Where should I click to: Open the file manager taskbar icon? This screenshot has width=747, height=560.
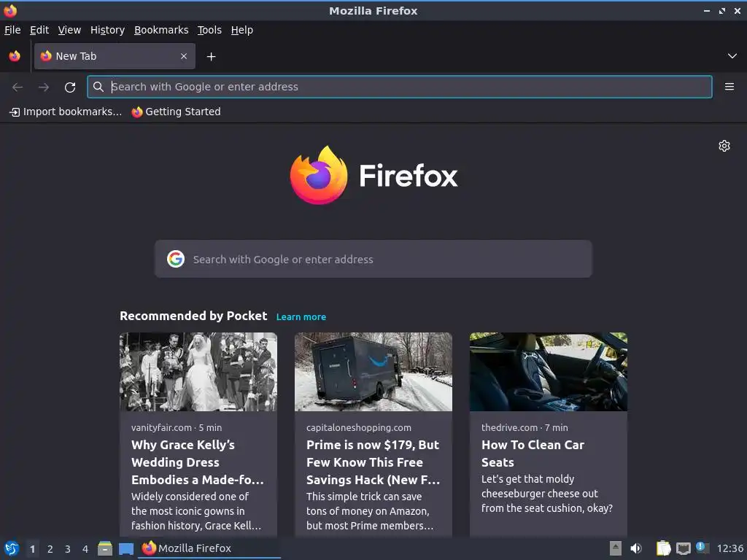pyautogui.click(x=105, y=548)
